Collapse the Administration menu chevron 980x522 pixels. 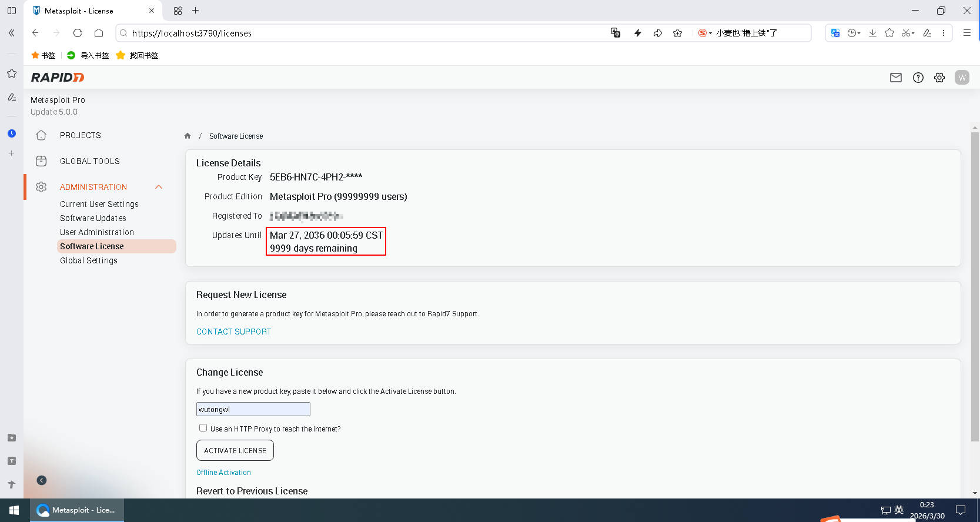[159, 187]
